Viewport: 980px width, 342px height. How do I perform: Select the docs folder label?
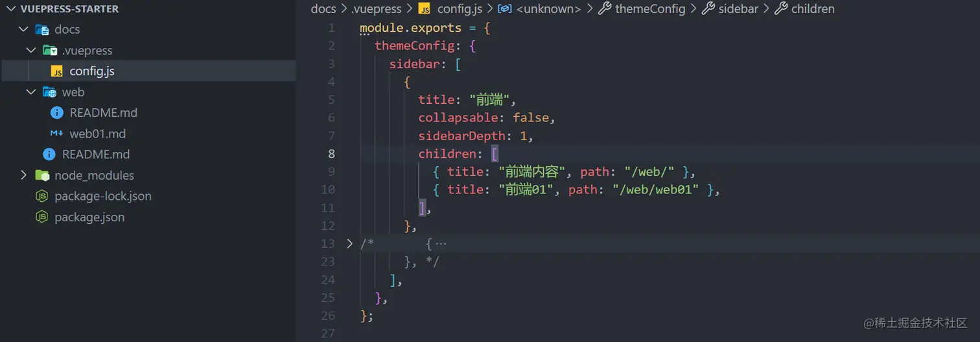[x=67, y=29]
